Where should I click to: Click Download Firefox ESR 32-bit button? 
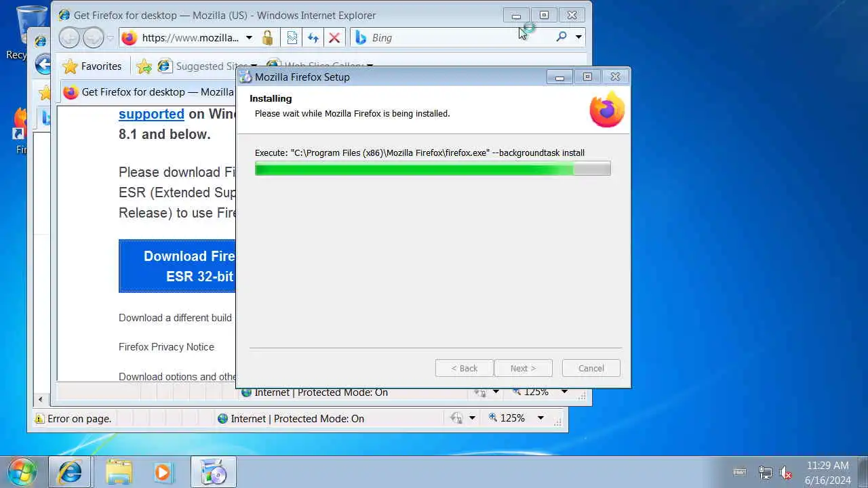[177, 266]
